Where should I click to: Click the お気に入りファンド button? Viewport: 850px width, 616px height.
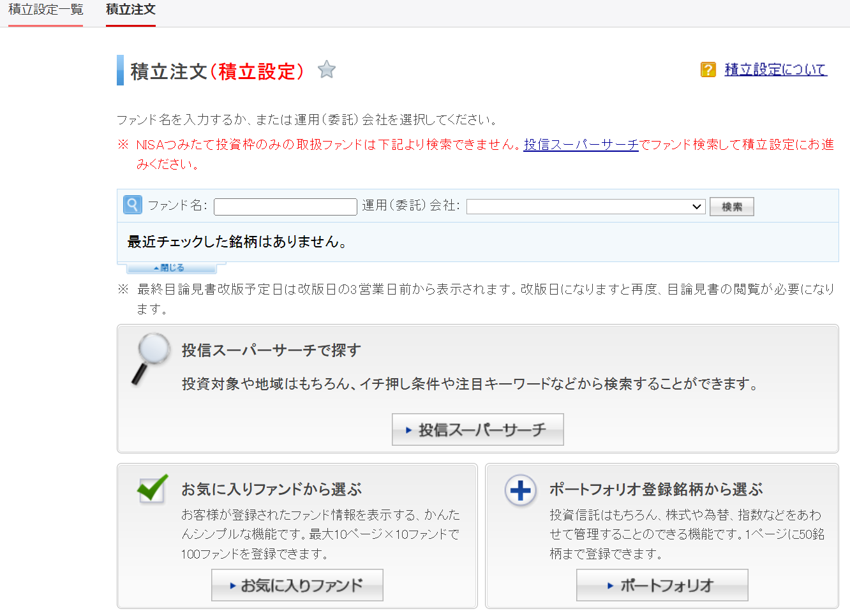[x=297, y=585]
